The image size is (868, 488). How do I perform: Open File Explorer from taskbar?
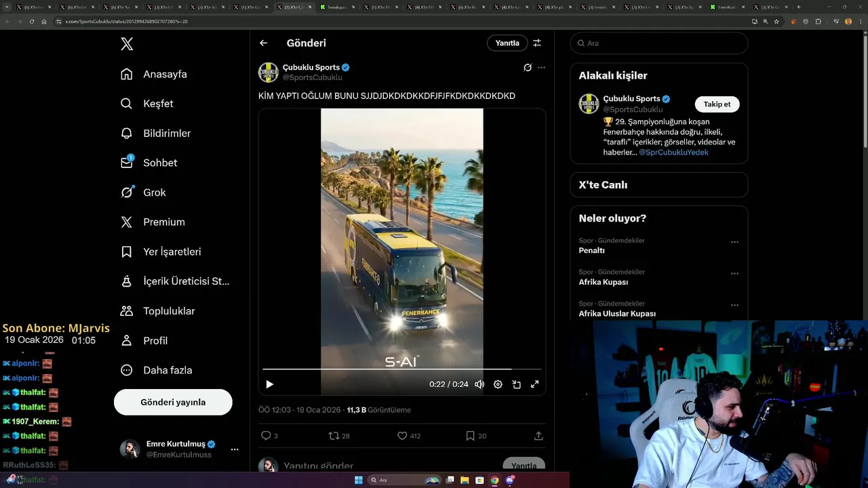465,480
